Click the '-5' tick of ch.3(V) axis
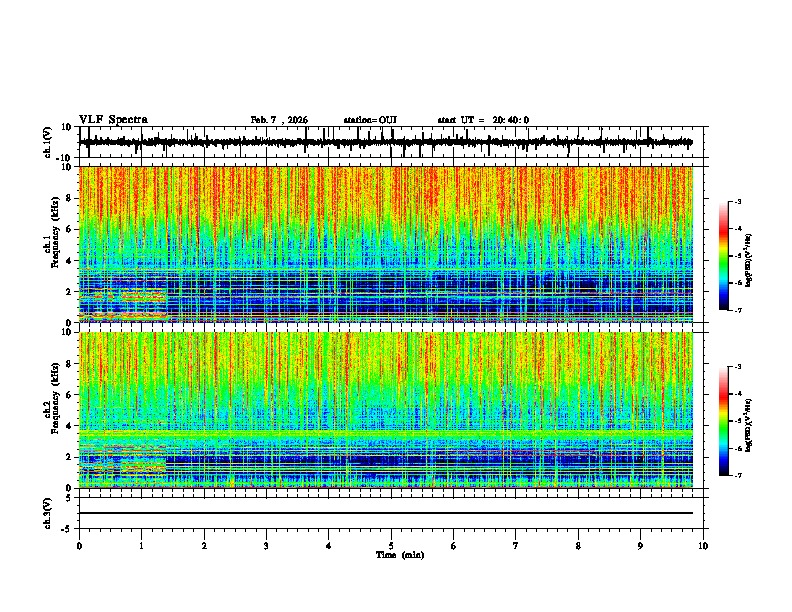Screen dimensions: 792x612 pyautogui.click(x=67, y=529)
